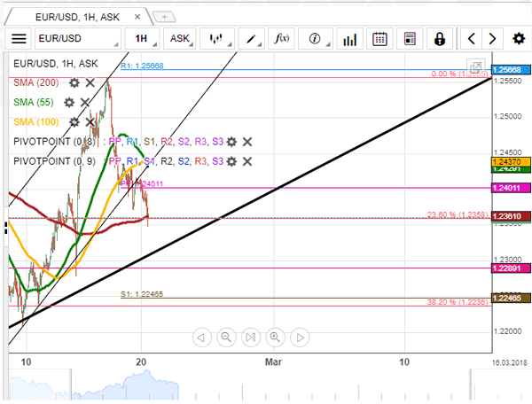Viewport: 532px width, 404px height.
Task: Click the volume bars icon
Action: pos(349,39)
